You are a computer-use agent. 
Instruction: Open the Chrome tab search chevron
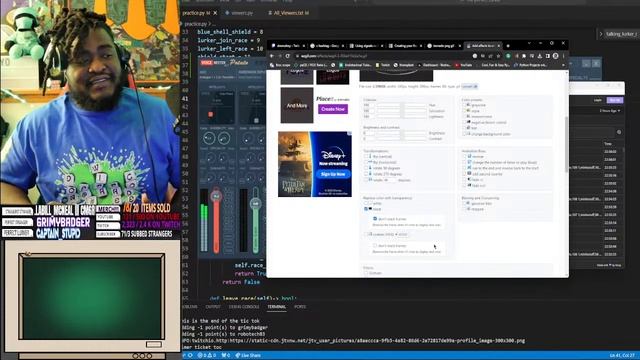coord(529,43)
